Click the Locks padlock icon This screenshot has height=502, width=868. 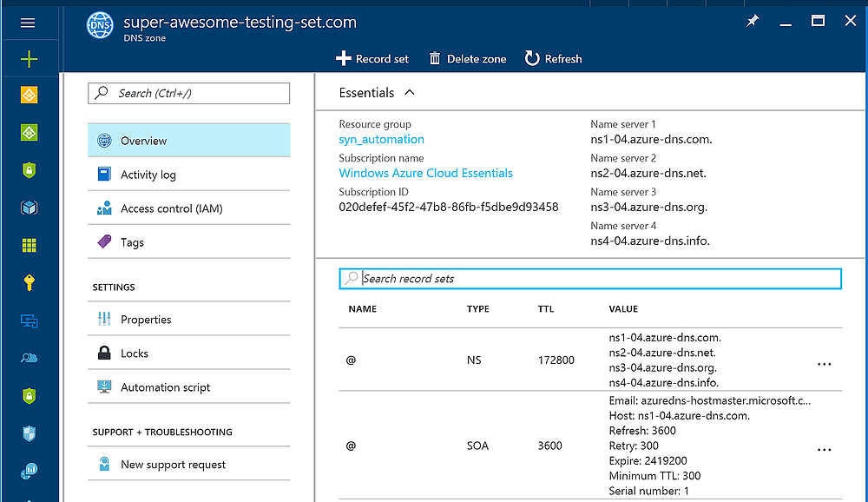pos(104,353)
